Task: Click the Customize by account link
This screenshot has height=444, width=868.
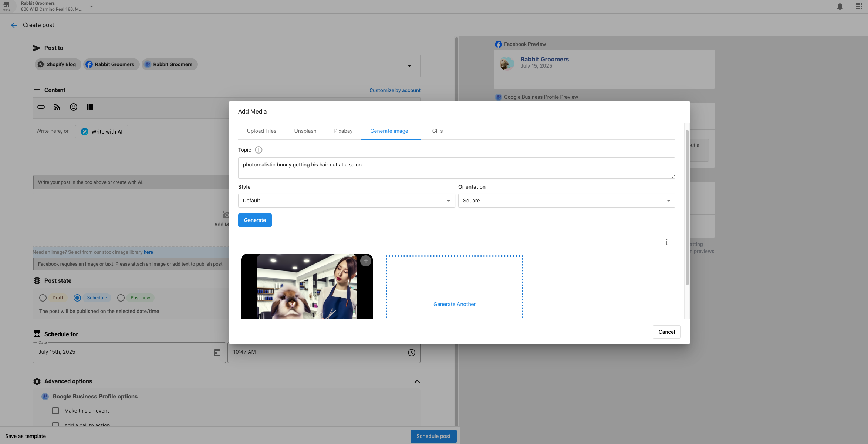Action: tap(395, 90)
